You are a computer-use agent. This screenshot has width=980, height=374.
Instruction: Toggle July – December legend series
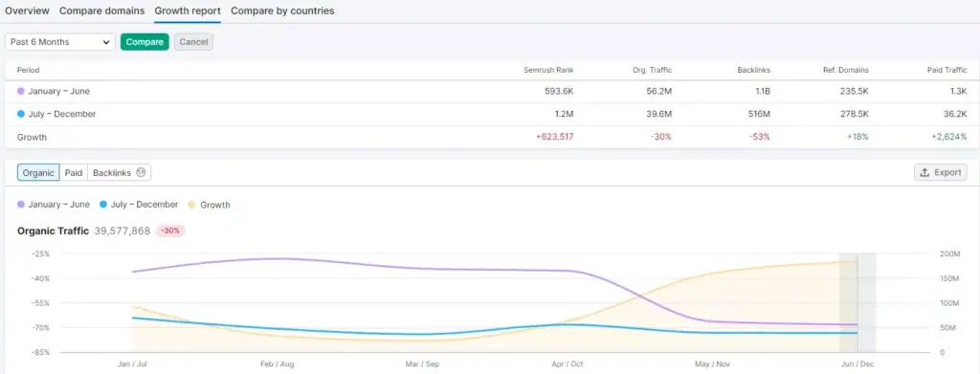pos(139,204)
